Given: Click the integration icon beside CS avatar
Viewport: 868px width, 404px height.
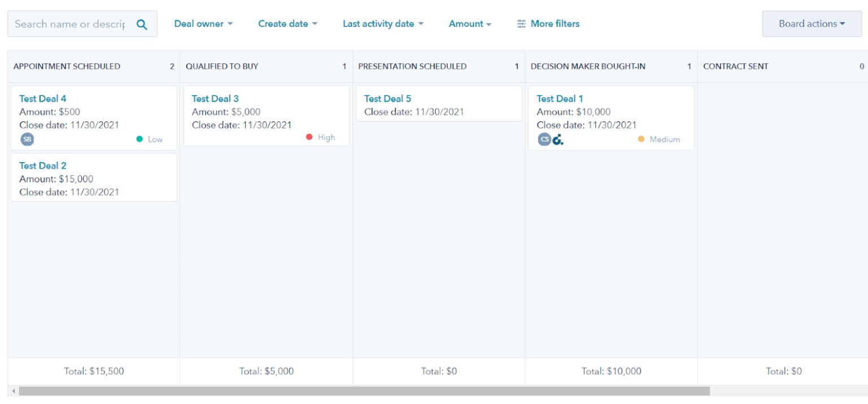Looking at the screenshot, I should (x=558, y=139).
